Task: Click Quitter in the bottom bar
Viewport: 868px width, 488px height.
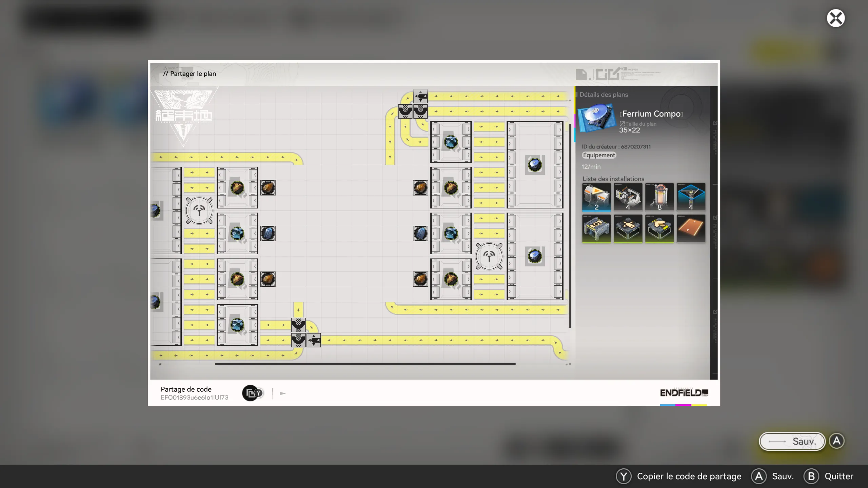Action: point(839,476)
